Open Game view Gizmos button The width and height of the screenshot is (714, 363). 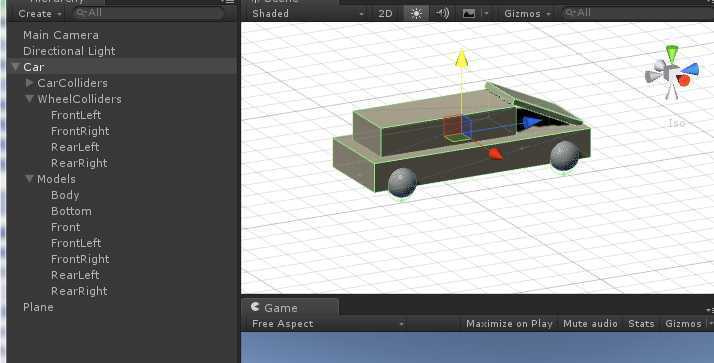click(684, 324)
